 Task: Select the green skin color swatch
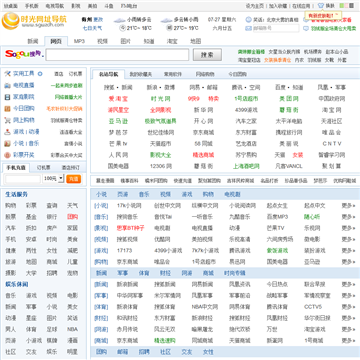pos(341,6)
